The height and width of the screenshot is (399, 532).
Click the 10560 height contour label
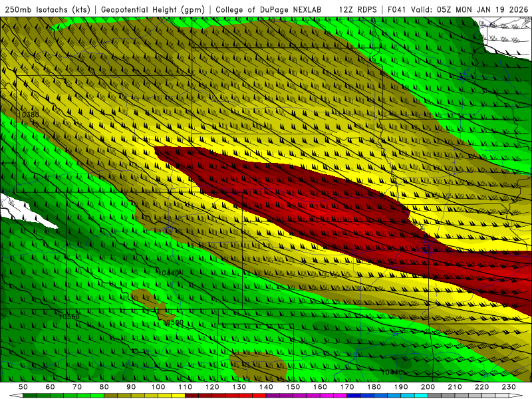(x=69, y=317)
